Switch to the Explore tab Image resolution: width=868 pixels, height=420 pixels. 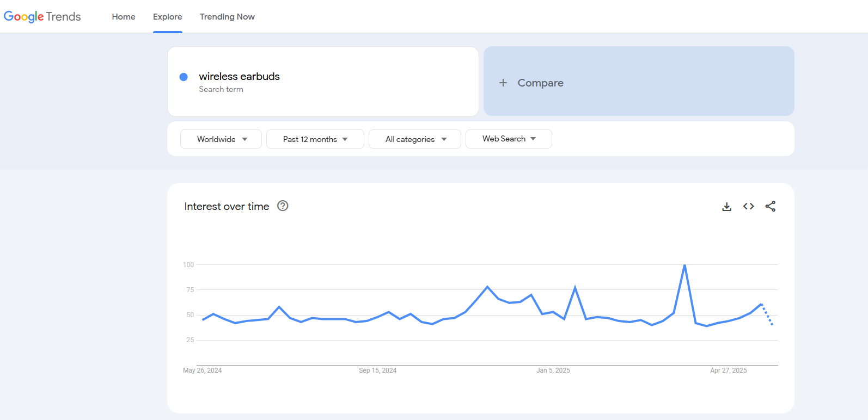[168, 17]
